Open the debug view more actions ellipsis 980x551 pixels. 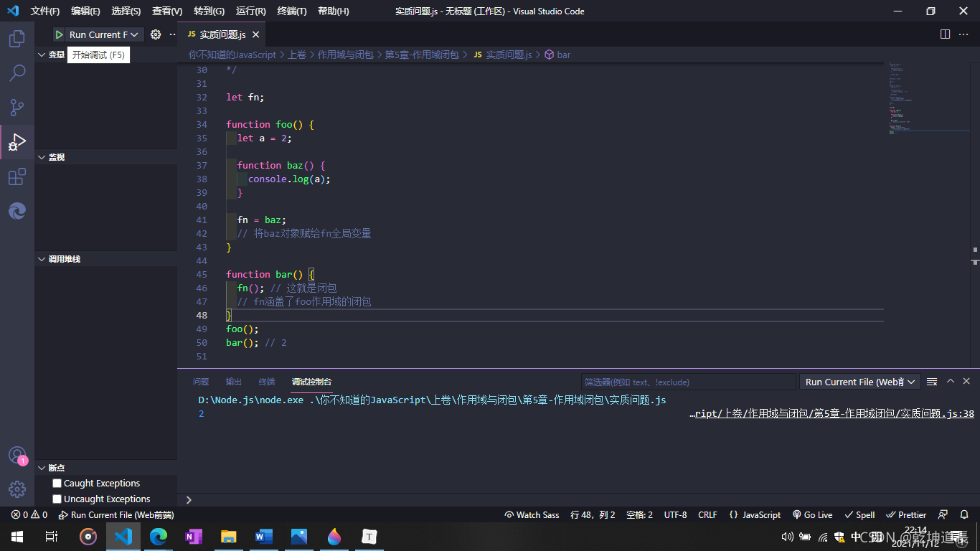click(171, 34)
